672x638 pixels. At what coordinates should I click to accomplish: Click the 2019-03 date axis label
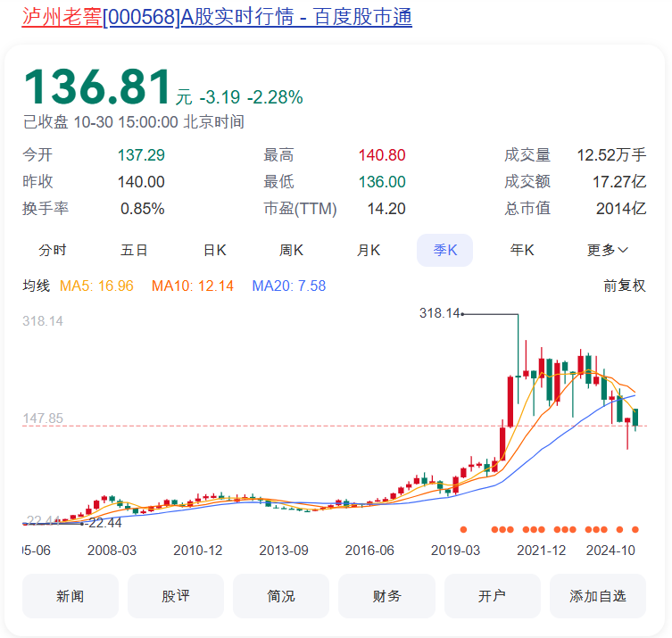(x=455, y=551)
